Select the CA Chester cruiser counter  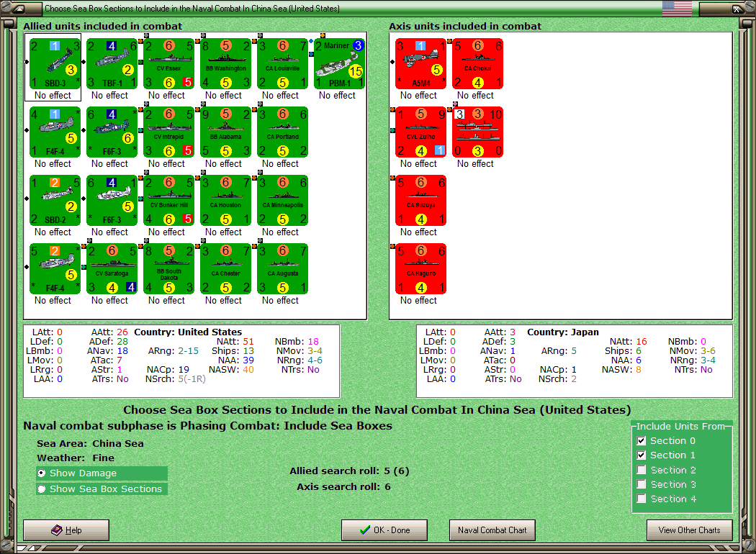click(x=225, y=269)
